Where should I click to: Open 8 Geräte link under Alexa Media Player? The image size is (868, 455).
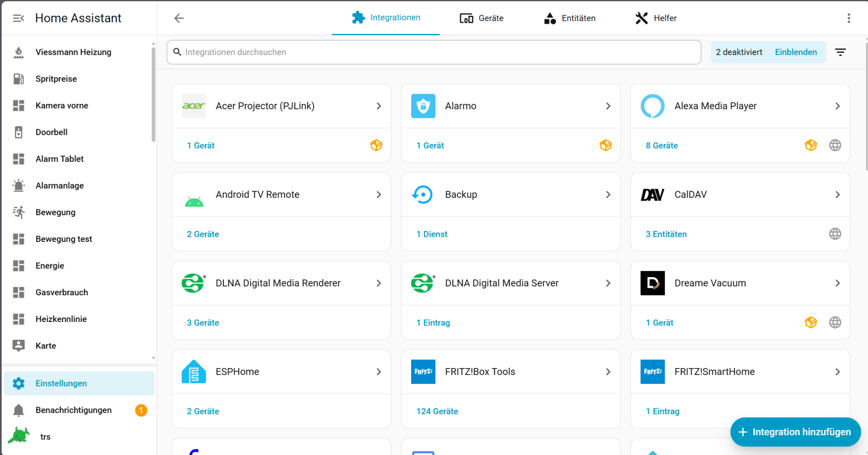point(661,145)
